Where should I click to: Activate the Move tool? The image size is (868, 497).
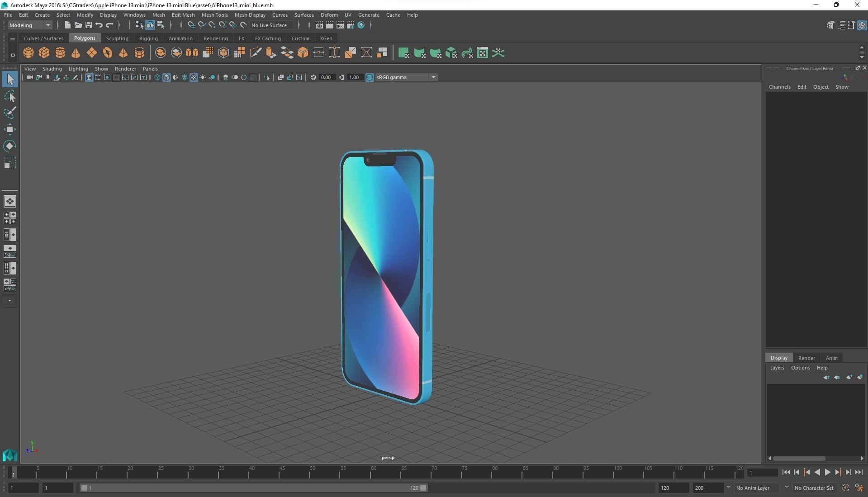(x=10, y=129)
